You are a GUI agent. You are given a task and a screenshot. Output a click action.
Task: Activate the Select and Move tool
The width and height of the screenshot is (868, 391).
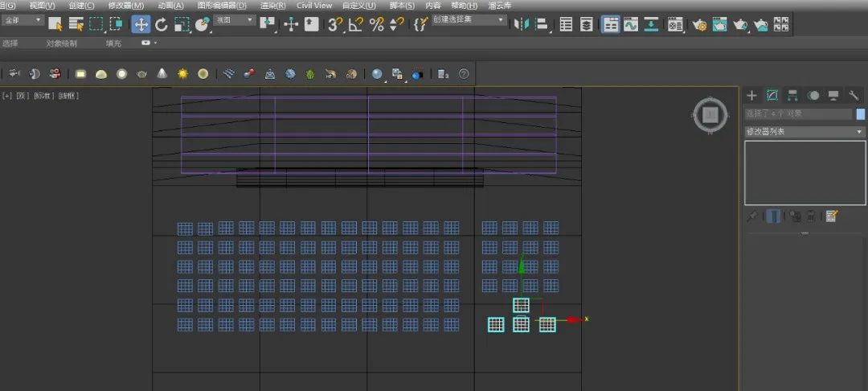pyautogui.click(x=141, y=24)
